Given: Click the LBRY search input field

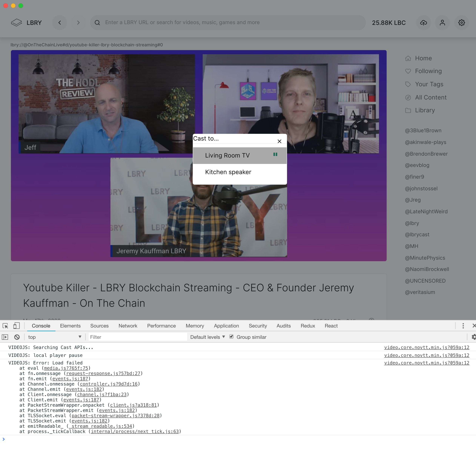Looking at the screenshot, I should point(228,23).
